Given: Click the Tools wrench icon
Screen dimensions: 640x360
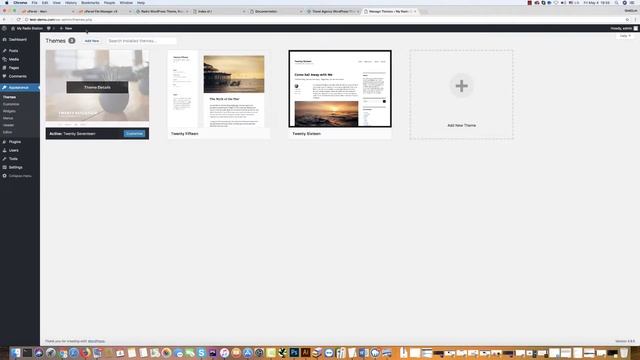Looking at the screenshot, I should [4, 159].
